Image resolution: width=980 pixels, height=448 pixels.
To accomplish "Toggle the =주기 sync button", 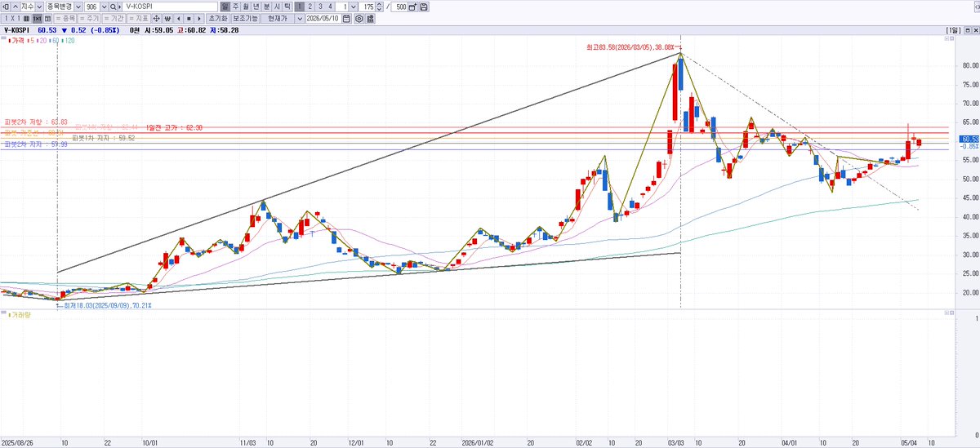I will click(89, 18).
